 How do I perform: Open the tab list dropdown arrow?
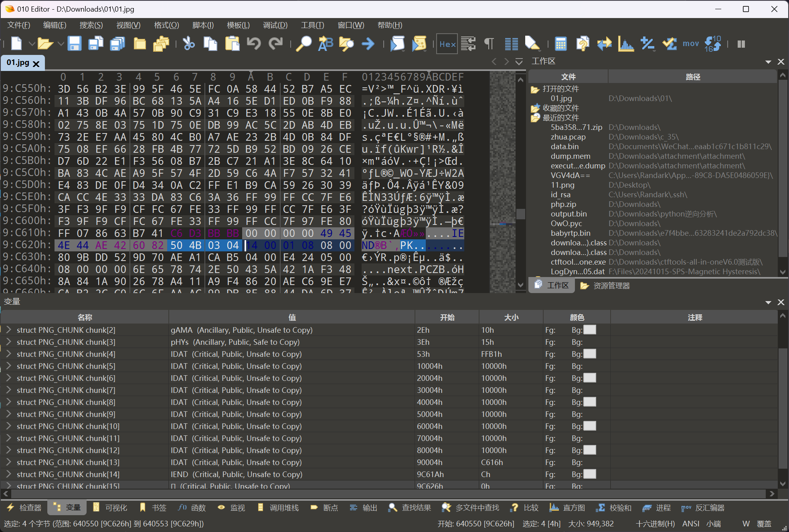tap(519, 62)
